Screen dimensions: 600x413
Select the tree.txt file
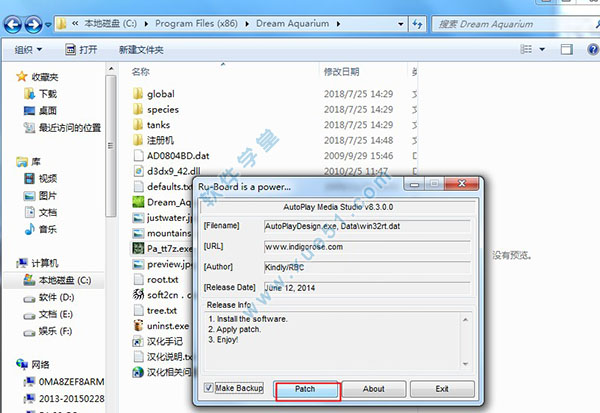[x=155, y=310]
